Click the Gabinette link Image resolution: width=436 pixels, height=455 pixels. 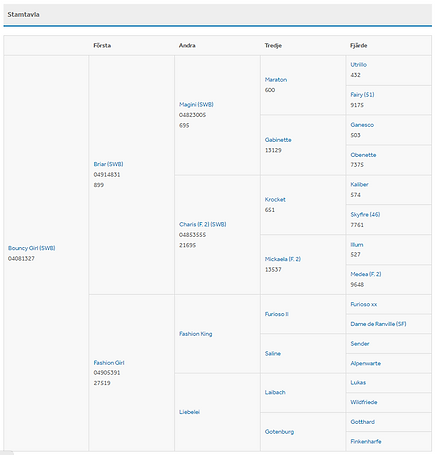point(278,140)
